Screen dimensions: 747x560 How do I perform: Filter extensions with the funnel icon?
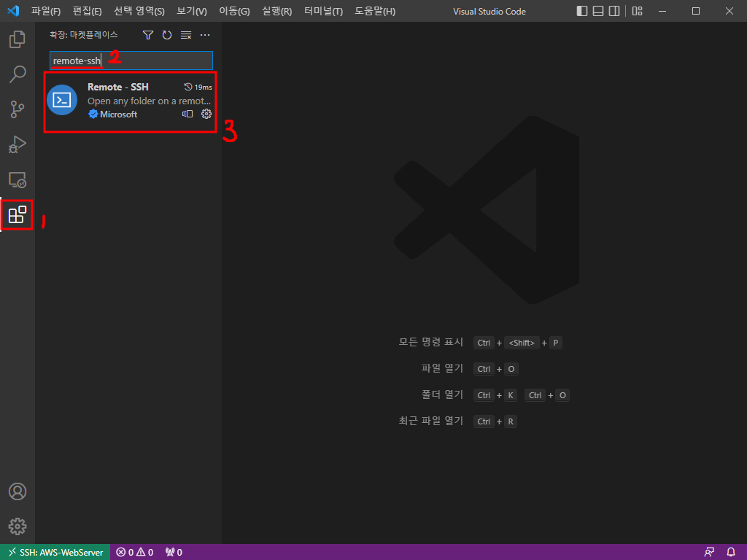pos(148,35)
